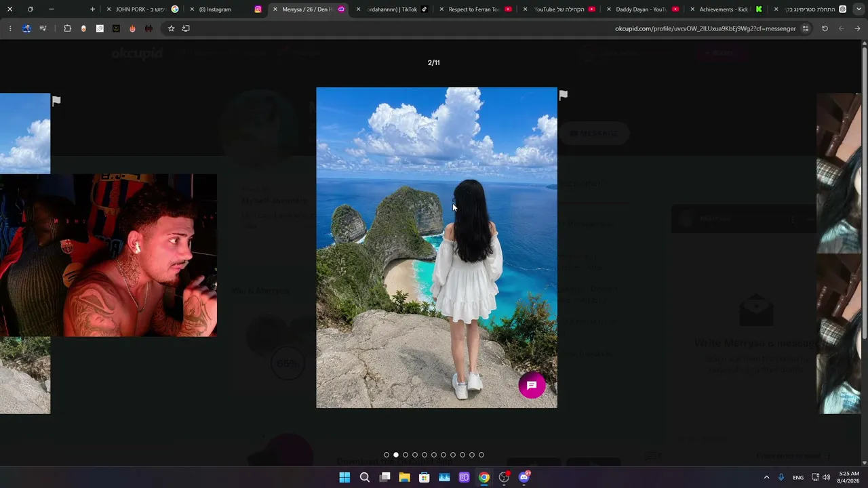This screenshot has height=488, width=868.
Task: Jump to photo 8 using eighth dot
Action: 453,455
